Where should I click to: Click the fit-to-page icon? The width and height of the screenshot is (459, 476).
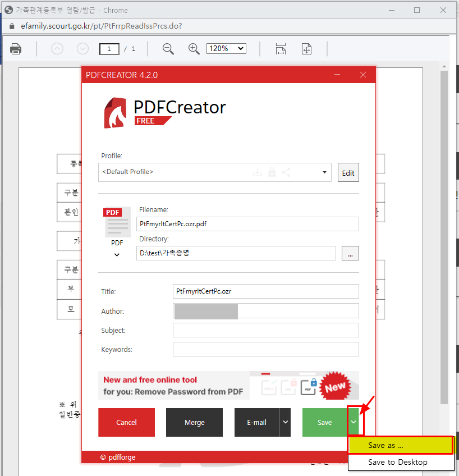point(307,49)
